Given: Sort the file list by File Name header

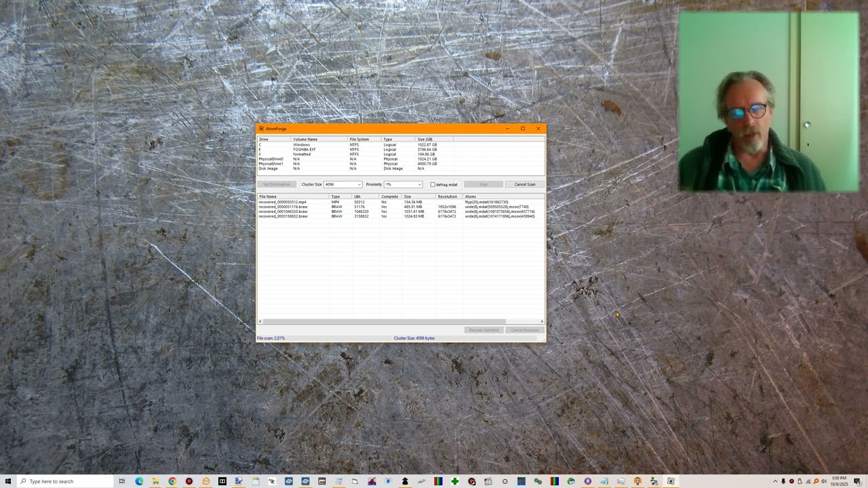Looking at the screenshot, I should point(293,197).
